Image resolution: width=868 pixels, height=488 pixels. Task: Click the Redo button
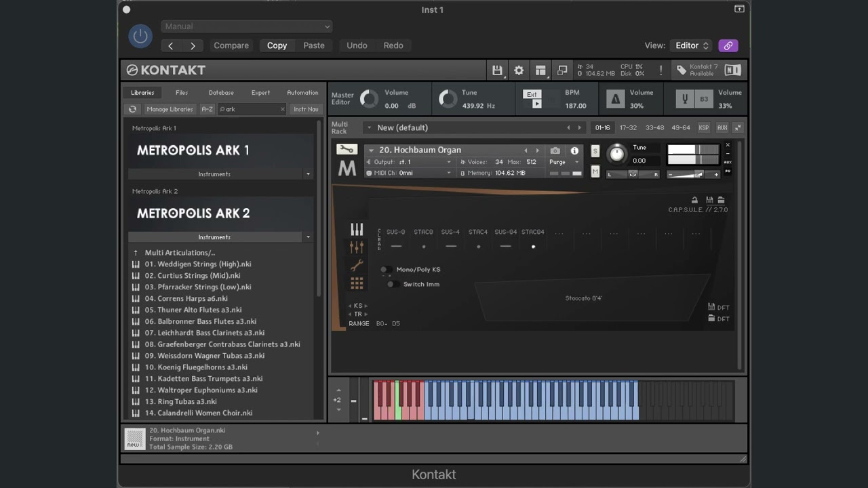[x=393, y=45]
